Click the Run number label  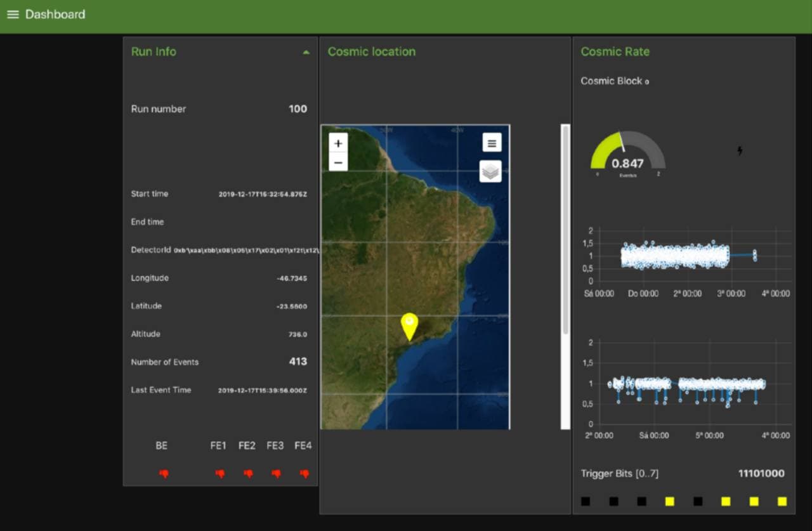159,109
